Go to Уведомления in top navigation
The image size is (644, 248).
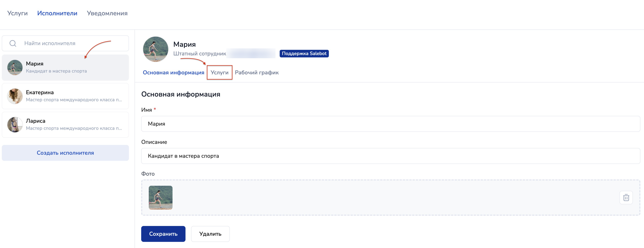point(107,13)
